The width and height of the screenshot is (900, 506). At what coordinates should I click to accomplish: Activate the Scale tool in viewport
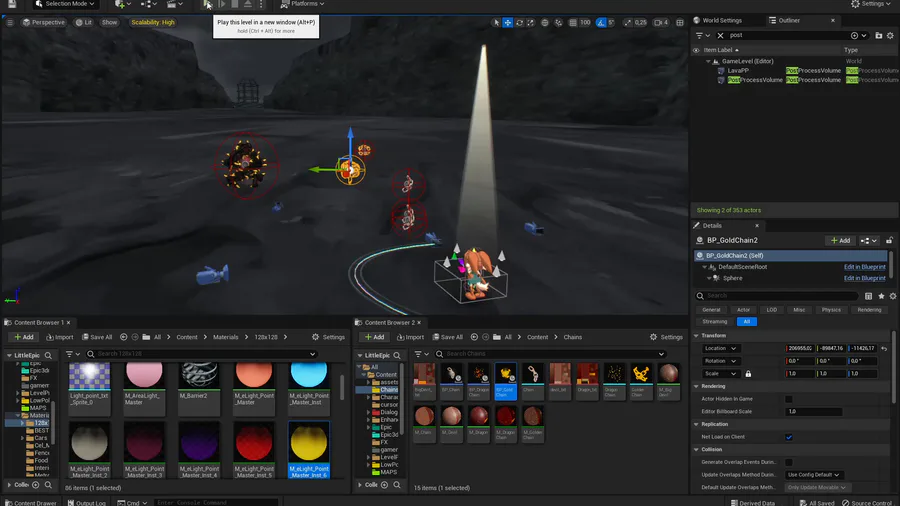530,22
